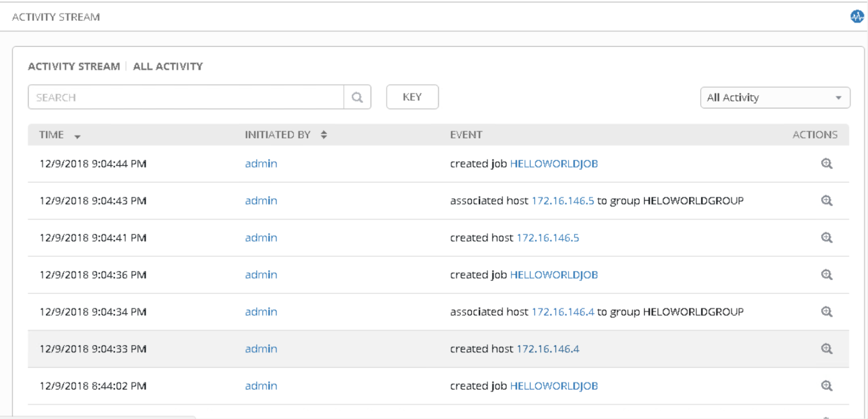Click the KEY button
868x419 pixels.
[x=412, y=97]
